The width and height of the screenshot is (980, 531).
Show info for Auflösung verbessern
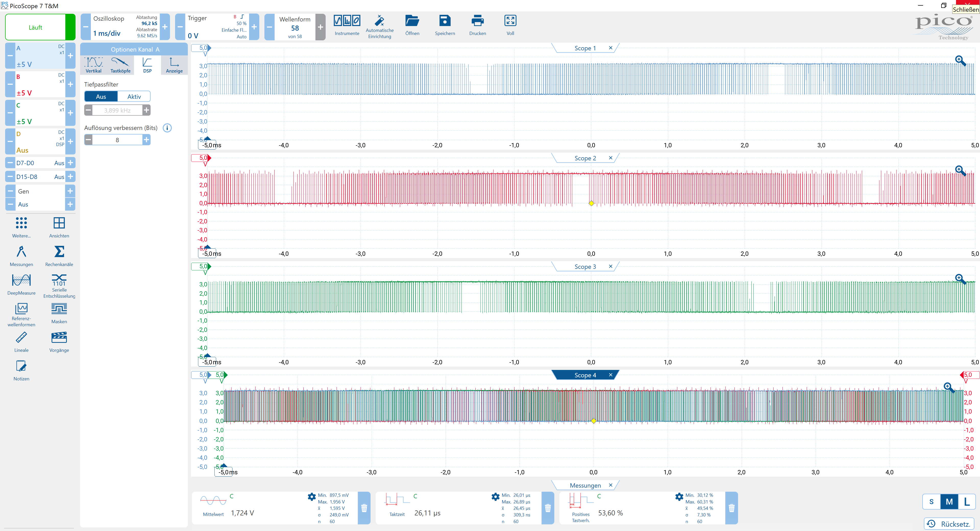pos(167,128)
